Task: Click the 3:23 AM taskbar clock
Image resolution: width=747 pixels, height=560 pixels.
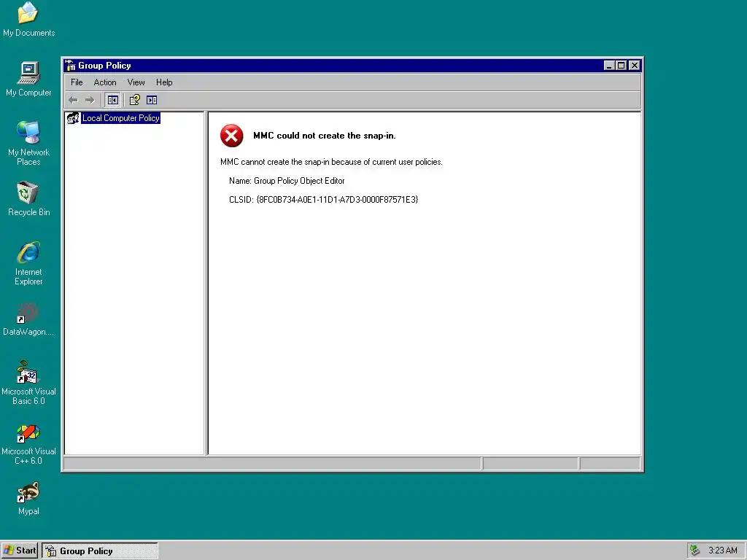Action: coord(722,551)
